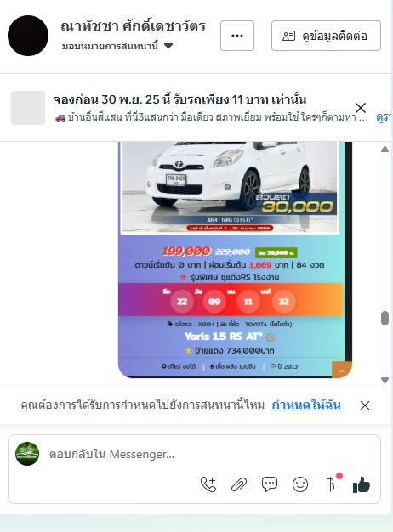Open the emoji picker smiley icon

coord(300,484)
